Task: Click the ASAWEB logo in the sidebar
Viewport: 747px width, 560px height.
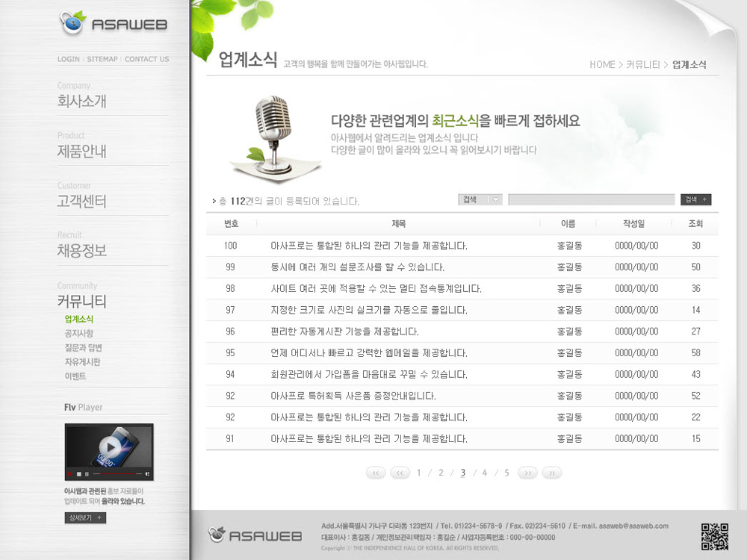Action: pyautogui.click(x=114, y=24)
